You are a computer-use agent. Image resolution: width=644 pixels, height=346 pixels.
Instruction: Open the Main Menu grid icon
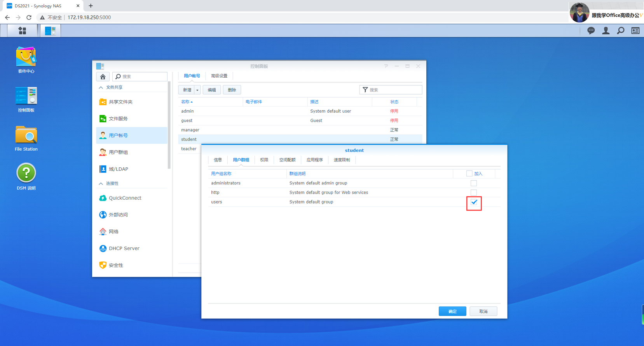pyautogui.click(x=22, y=31)
